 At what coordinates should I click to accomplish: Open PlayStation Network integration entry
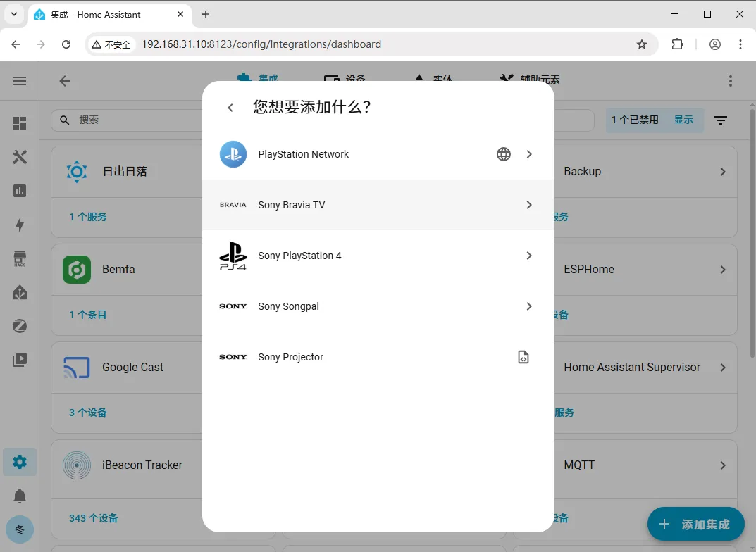point(378,154)
